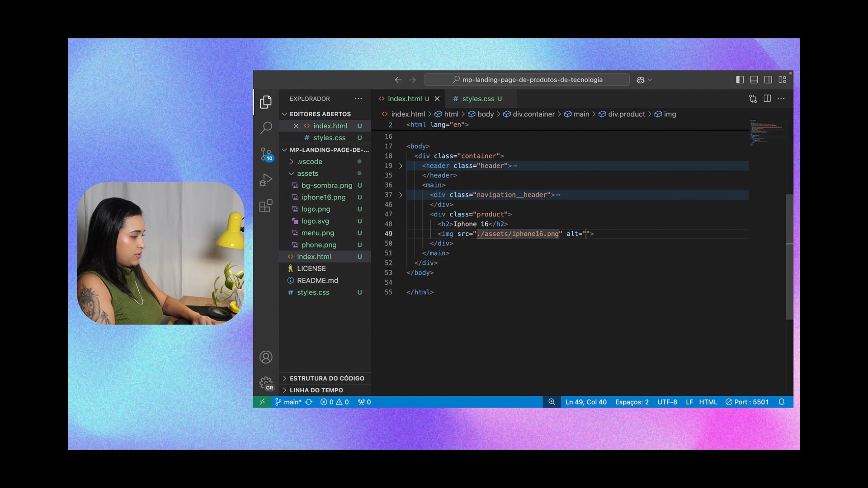Expand the Estrutura do Código section
The image size is (868, 488).
(x=326, y=378)
